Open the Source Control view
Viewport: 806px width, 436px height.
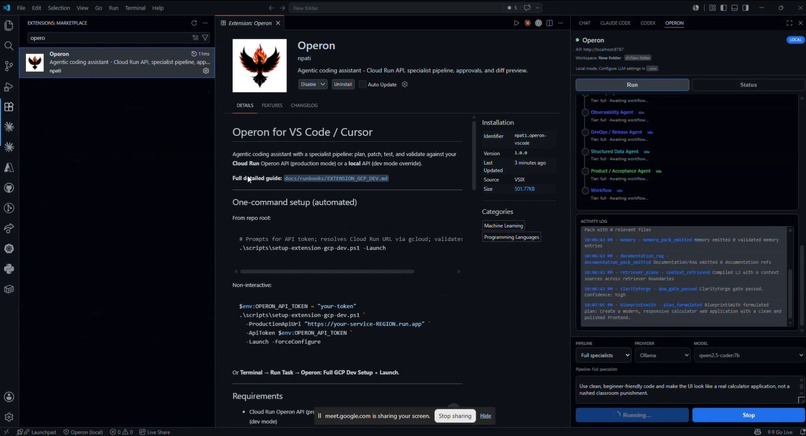[9, 66]
